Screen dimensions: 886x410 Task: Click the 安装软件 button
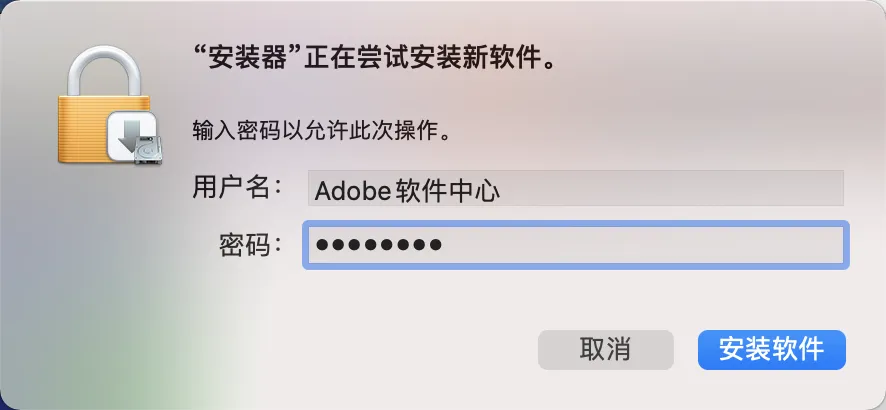click(772, 349)
